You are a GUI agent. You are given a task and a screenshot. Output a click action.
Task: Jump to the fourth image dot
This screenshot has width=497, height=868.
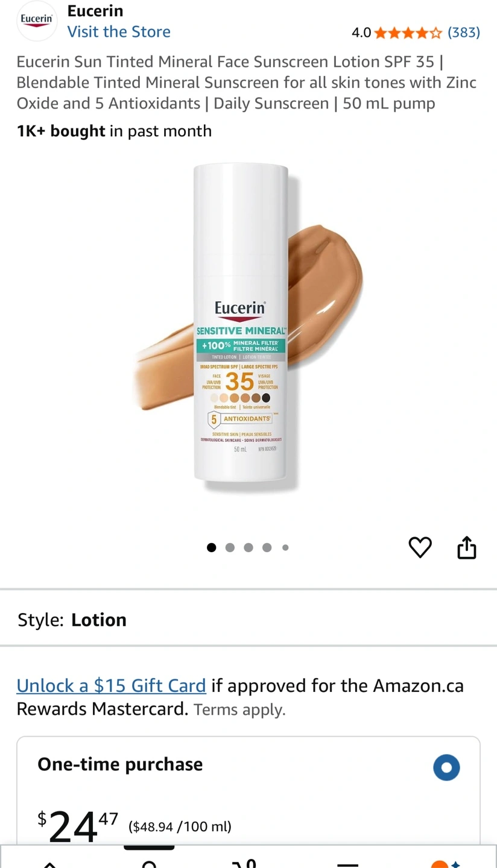[x=267, y=547]
